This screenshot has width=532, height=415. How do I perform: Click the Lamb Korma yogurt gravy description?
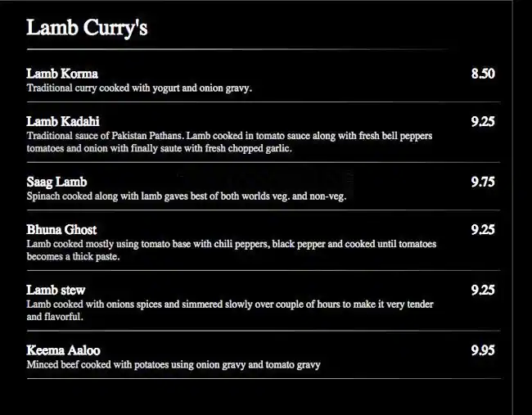click(139, 88)
